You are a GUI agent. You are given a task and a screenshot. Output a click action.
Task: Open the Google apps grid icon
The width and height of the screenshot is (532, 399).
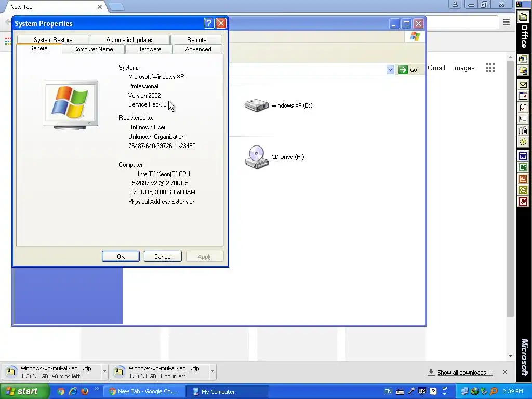490,68
